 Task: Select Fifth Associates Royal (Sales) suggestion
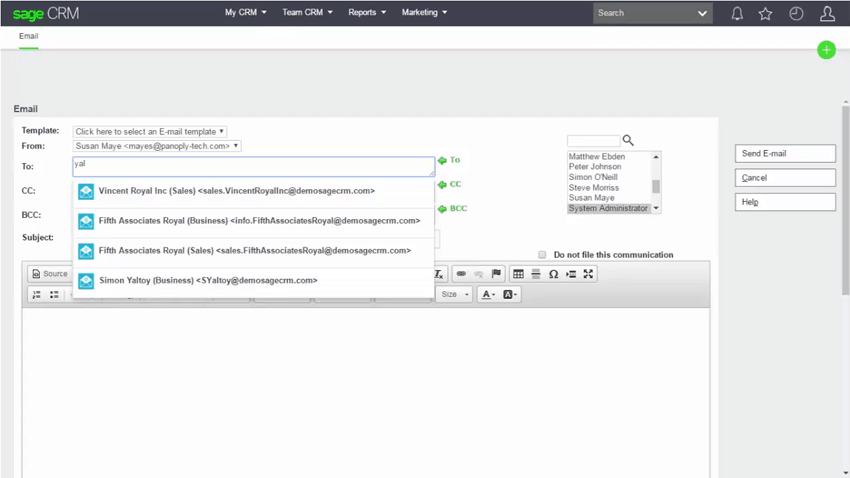click(253, 251)
